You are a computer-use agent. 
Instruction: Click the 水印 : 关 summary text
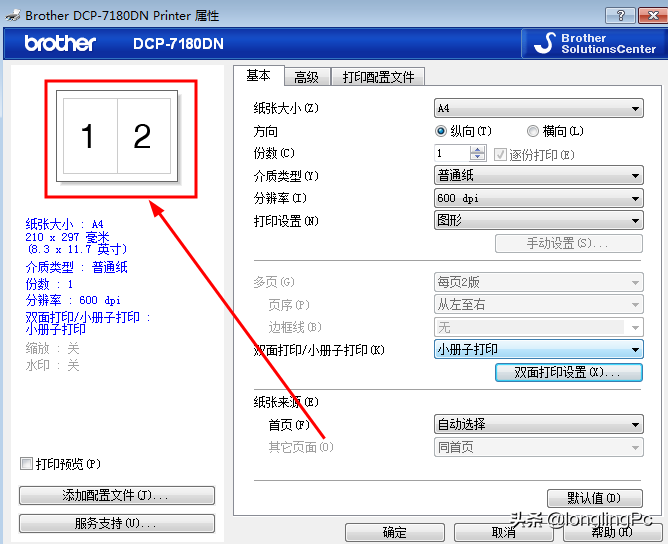pyautogui.click(x=52, y=365)
